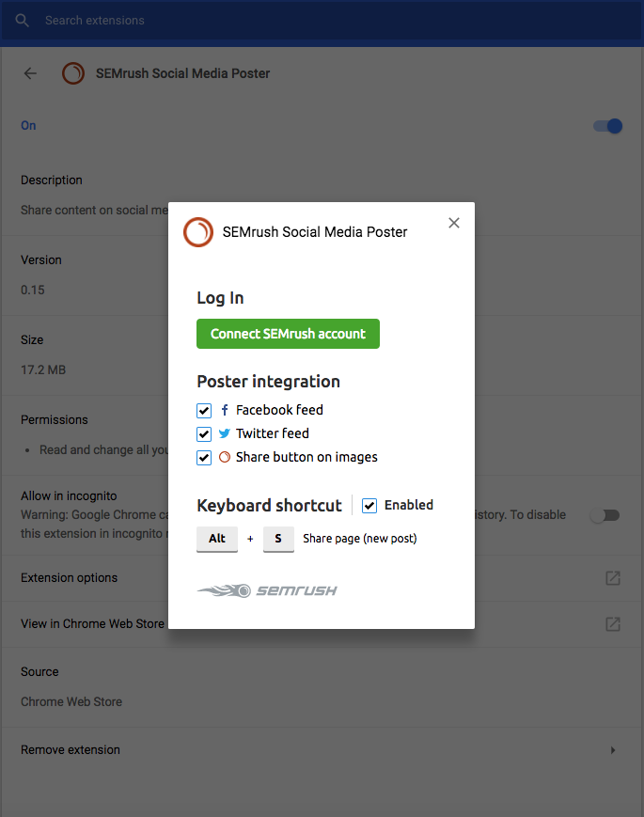644x817 pixels.
Task: Click the size value 17.2 MB
Action: click(x=43, y=369)
